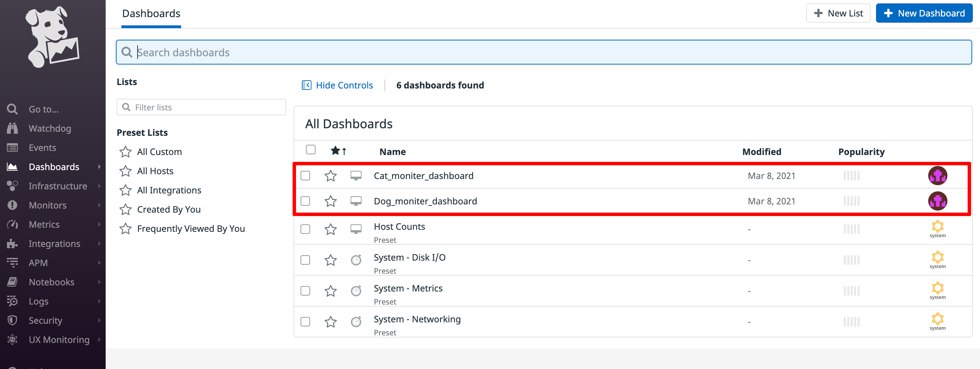The width and height of the screenshot is (980, 369).
Task: Open Logs from the sidebar
Action: [38, 301]
